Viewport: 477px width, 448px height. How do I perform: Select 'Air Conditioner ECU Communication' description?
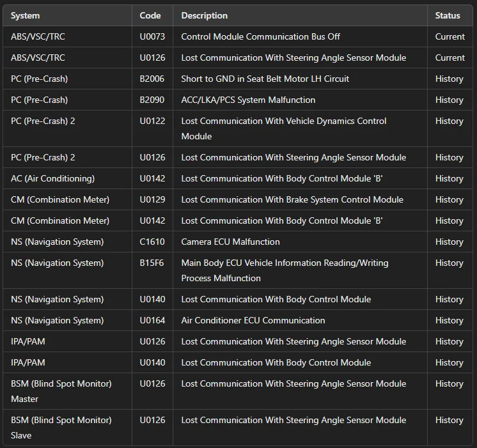click(253, 320)
